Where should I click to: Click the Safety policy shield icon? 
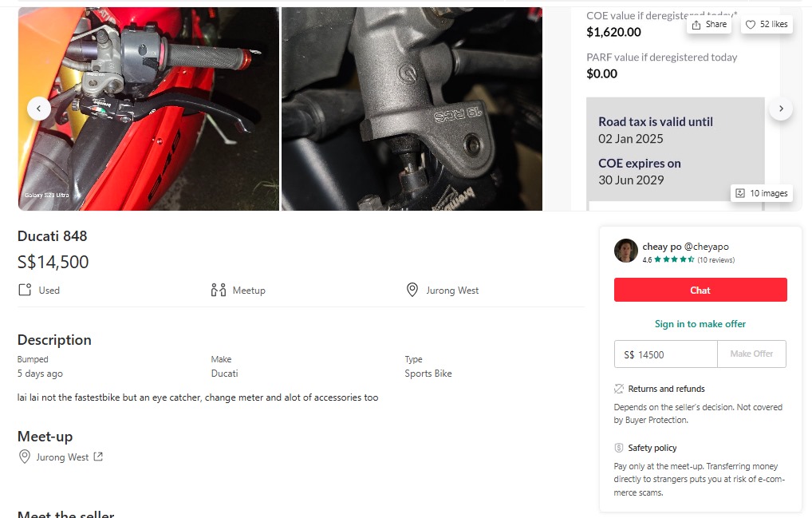coord(619,448)
